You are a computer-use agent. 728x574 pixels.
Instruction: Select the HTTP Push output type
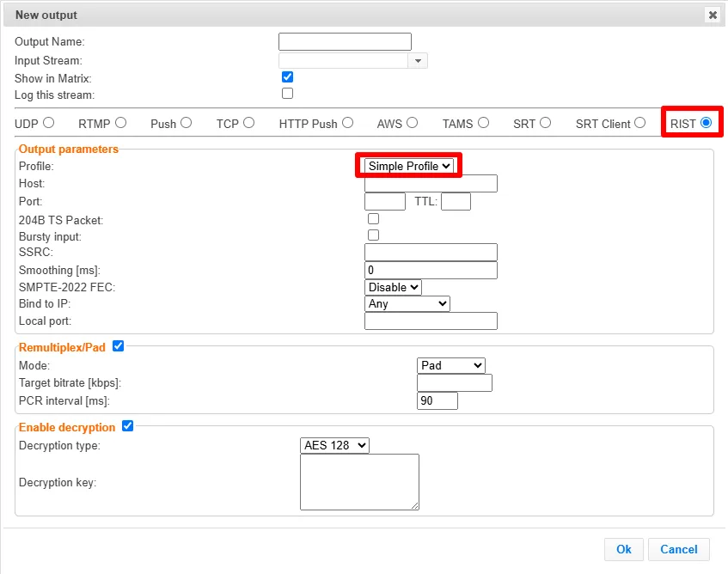pyautogui.click(x=348, y=123)
